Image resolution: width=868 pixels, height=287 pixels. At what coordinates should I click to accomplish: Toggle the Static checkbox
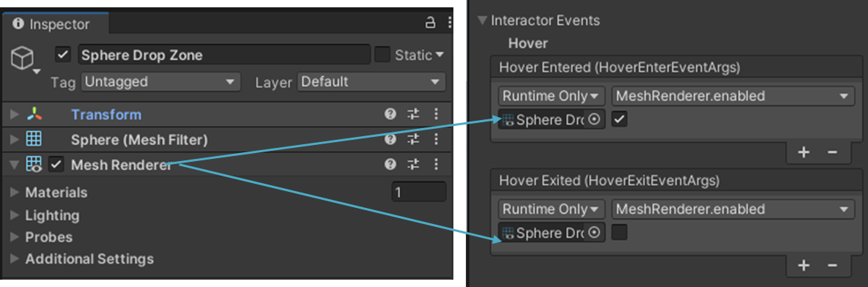(382, 55)
